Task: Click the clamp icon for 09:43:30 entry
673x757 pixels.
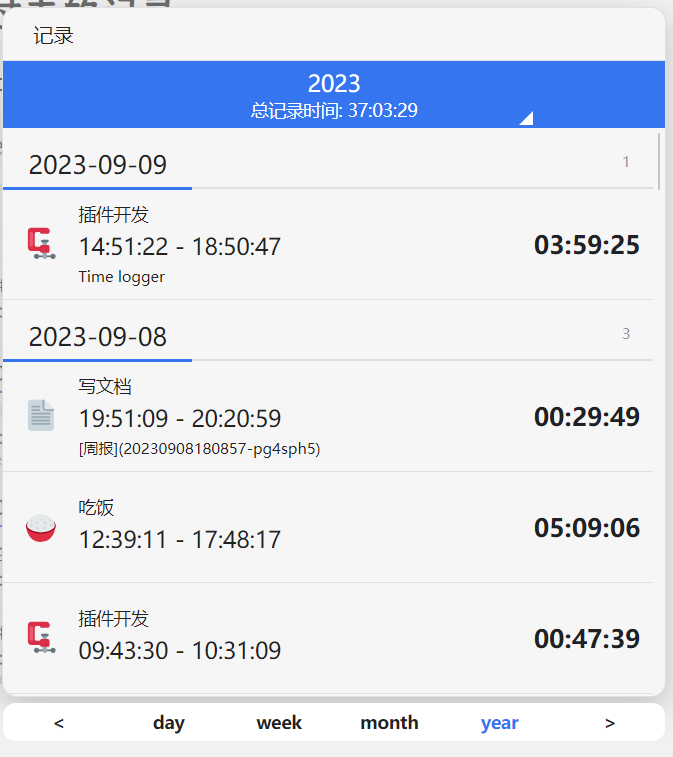Action: coord(40,637)
